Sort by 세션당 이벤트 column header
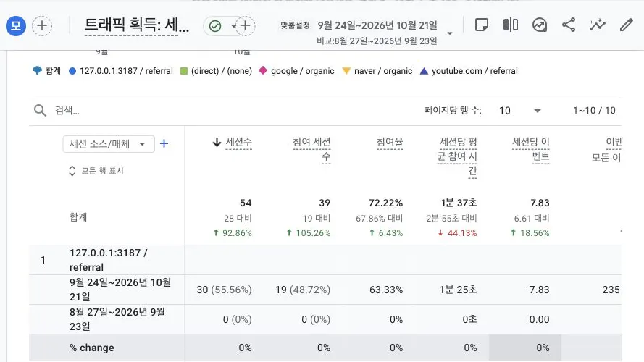 pos(531,149)
